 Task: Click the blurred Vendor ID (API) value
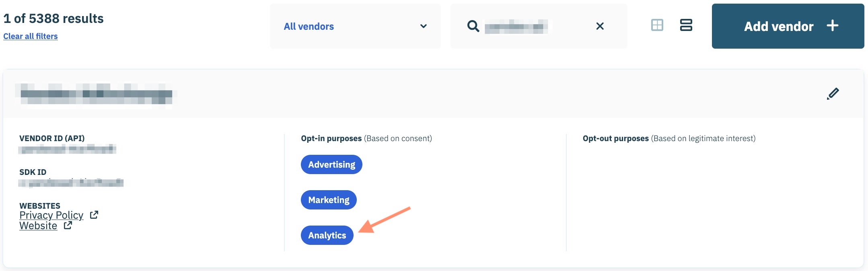[68, 150]
